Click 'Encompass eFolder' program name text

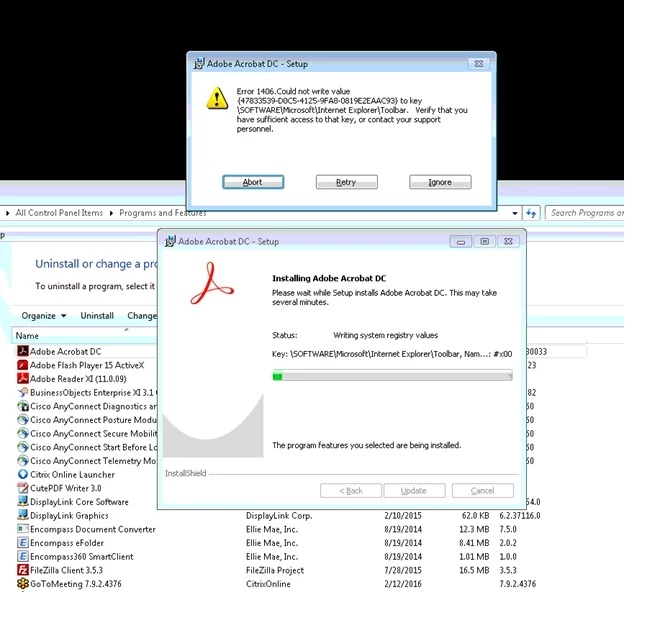(x=67, y=543)
